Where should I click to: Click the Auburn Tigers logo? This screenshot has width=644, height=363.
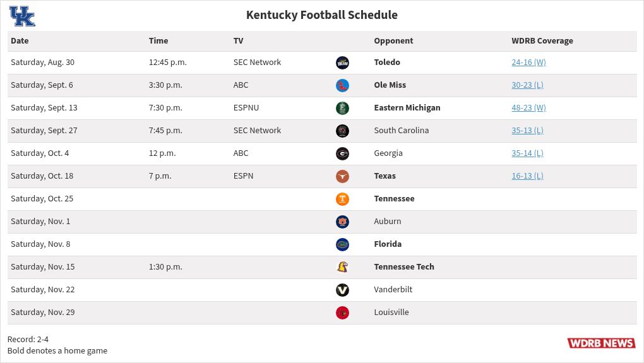click(342, 222)
